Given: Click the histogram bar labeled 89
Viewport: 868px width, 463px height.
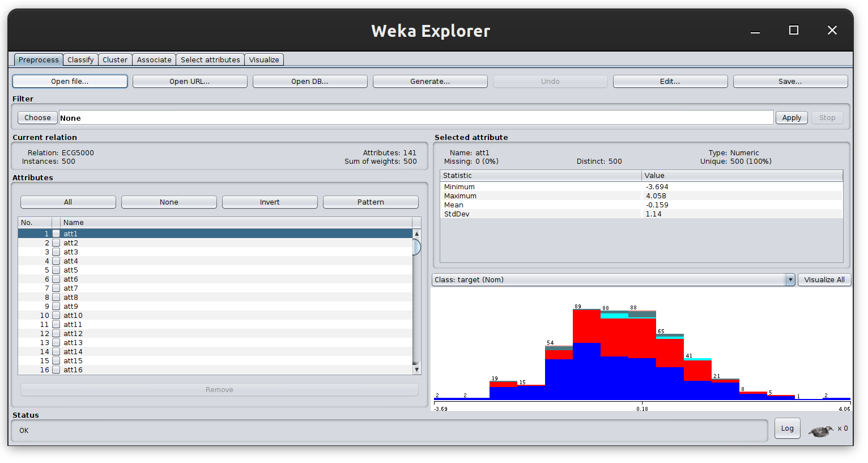Looking at the screenshot, I should 586,354.
